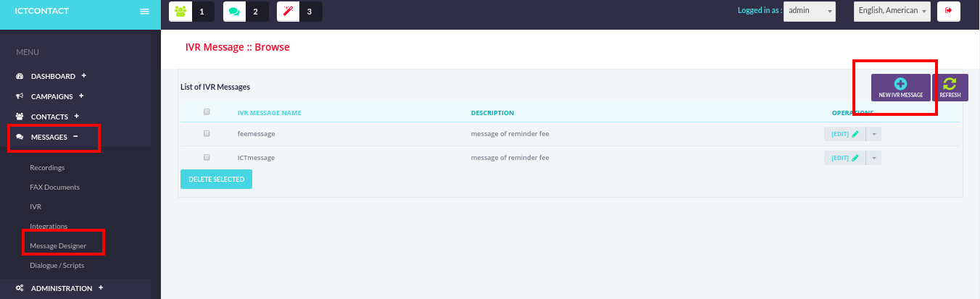Click [EDIT] for ICTmessage

pyautogui.click(x=840, y=158)
